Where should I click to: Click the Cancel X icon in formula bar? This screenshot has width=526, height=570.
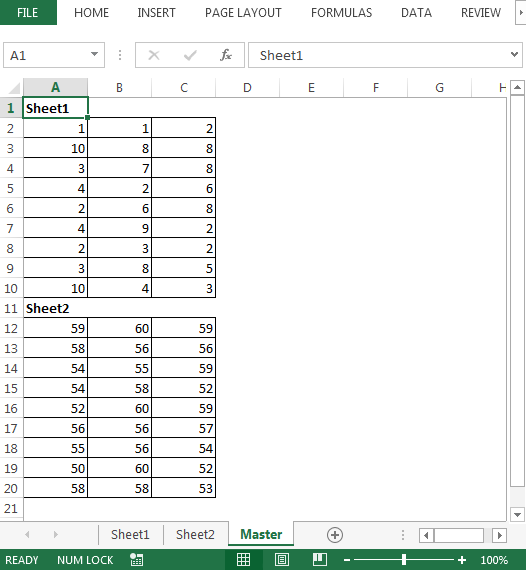click(x=154, y=55)
